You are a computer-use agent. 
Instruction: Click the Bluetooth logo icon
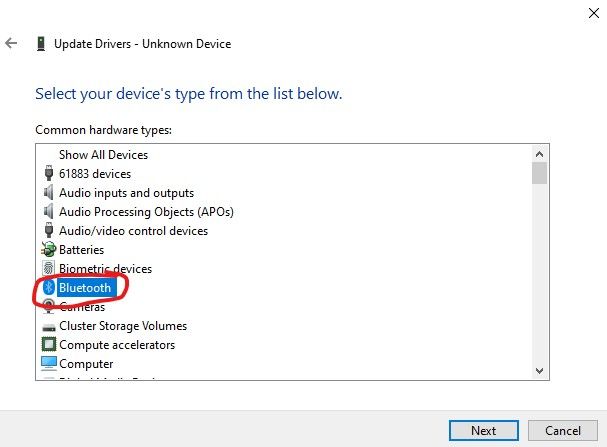point(49,287)
